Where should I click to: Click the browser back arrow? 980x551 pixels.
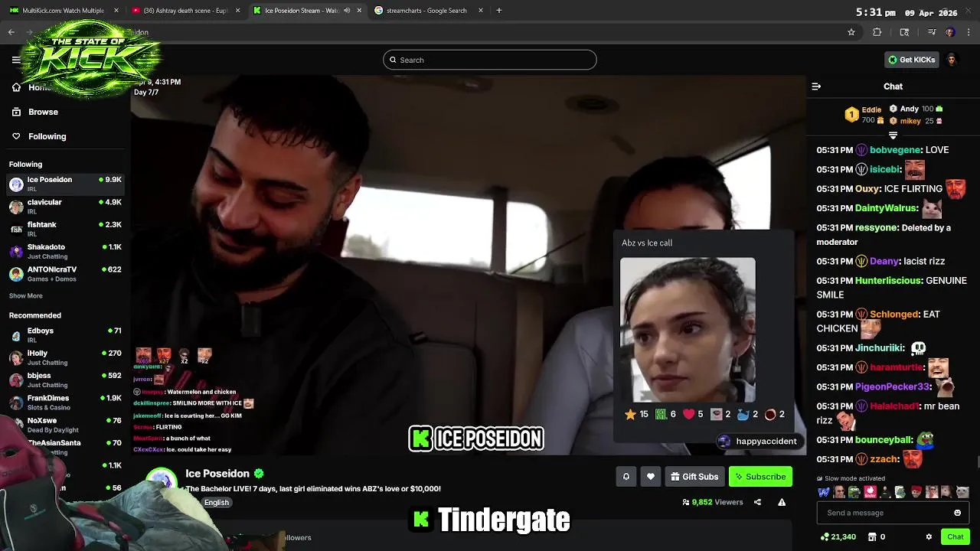(11, 32)
